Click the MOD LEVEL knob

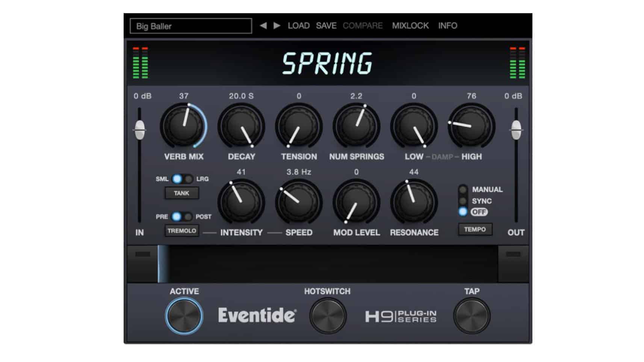coord(356,202)
